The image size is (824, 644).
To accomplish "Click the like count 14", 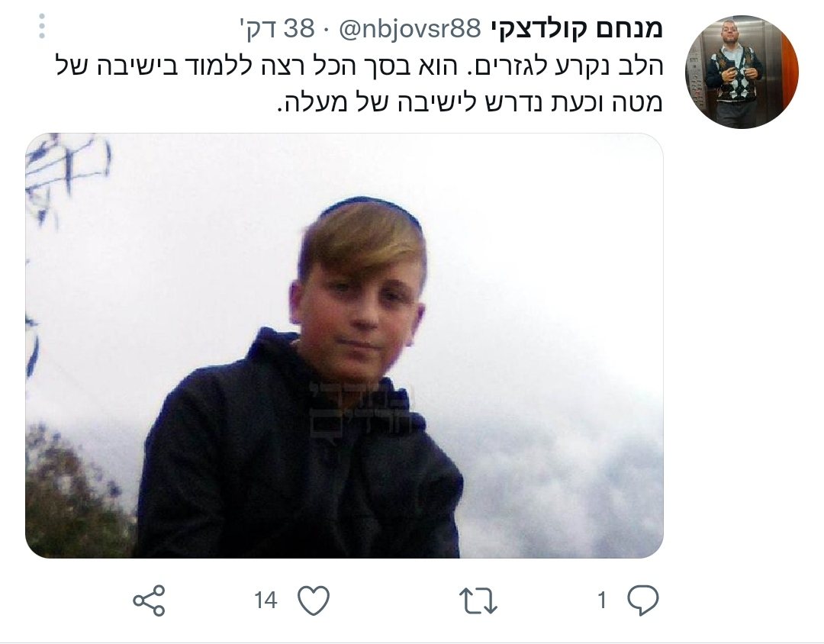I will point(266,600).
